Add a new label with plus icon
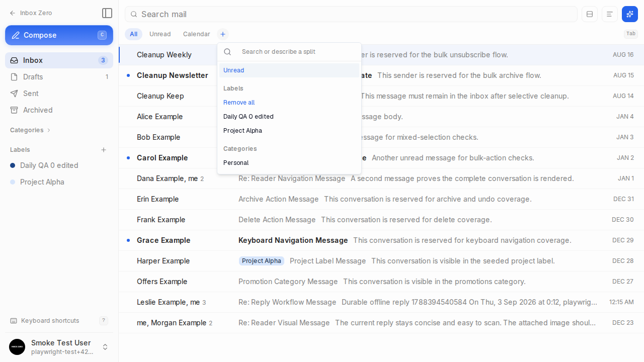Image resolution: width=644 pixels, height=362 pixels. click(x=104, y=150)
